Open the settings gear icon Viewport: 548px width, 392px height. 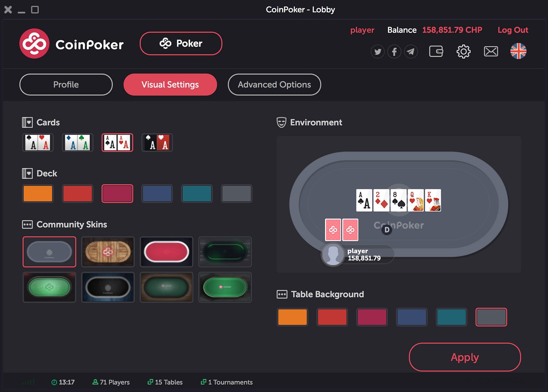(x=463, y=51)
